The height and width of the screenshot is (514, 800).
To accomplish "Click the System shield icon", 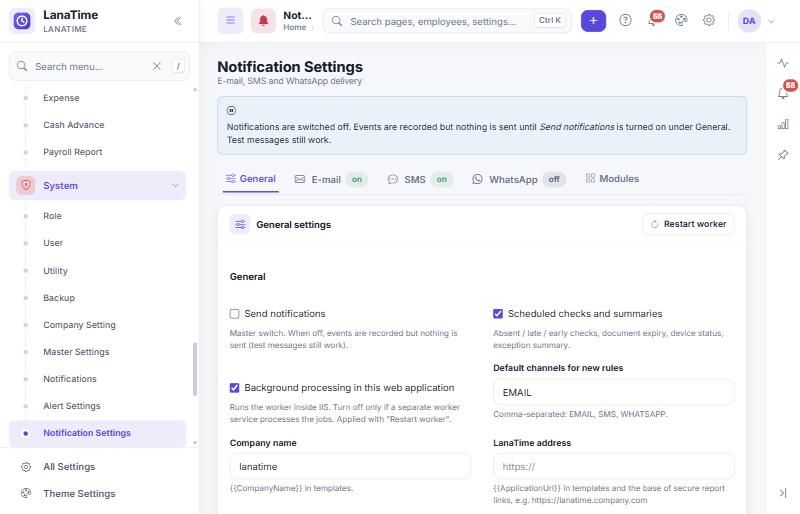I will 26,185.
